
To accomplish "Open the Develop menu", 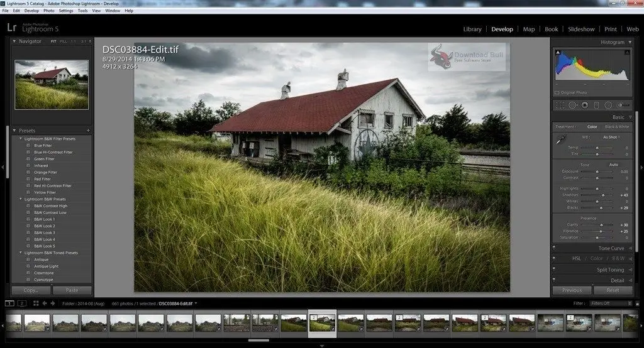I will (x=31, y=11).
